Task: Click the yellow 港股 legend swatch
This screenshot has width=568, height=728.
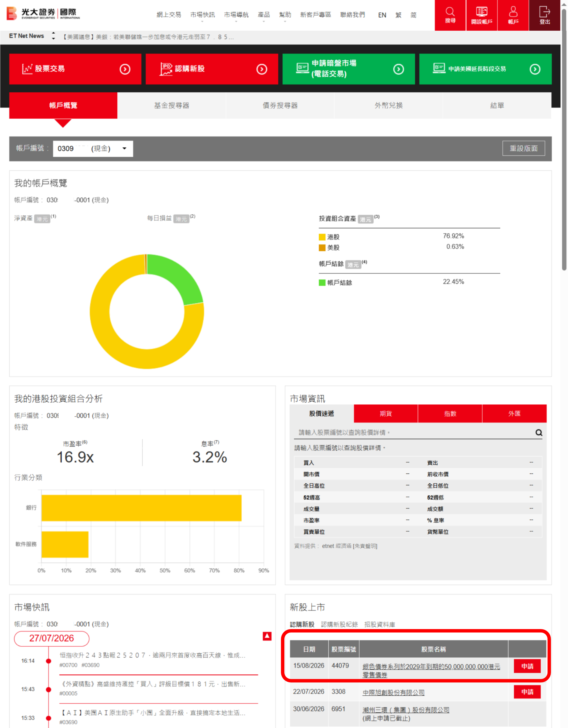Action: tap(322, 237)
